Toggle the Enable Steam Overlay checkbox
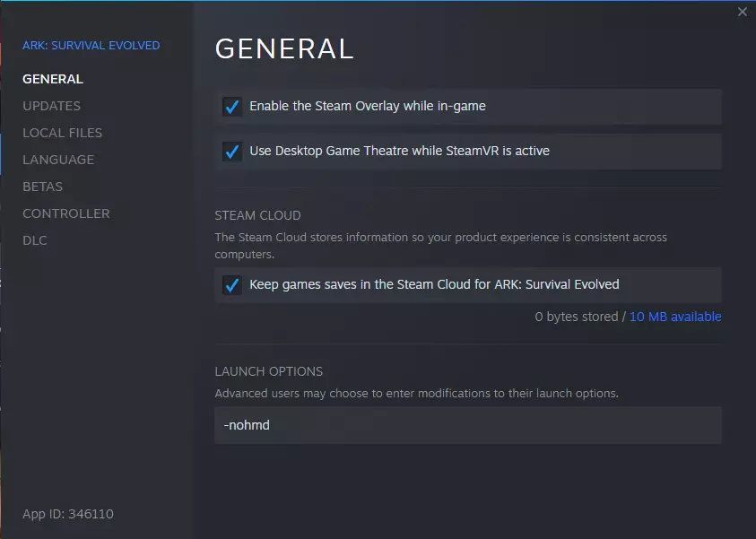Image resolution: width=756 pixels, height=539 pixels. 232,107
